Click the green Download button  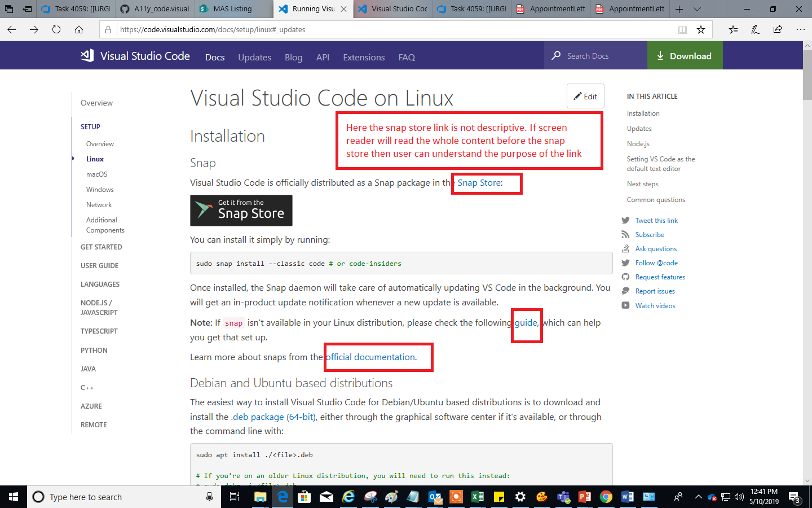point(684,55)
